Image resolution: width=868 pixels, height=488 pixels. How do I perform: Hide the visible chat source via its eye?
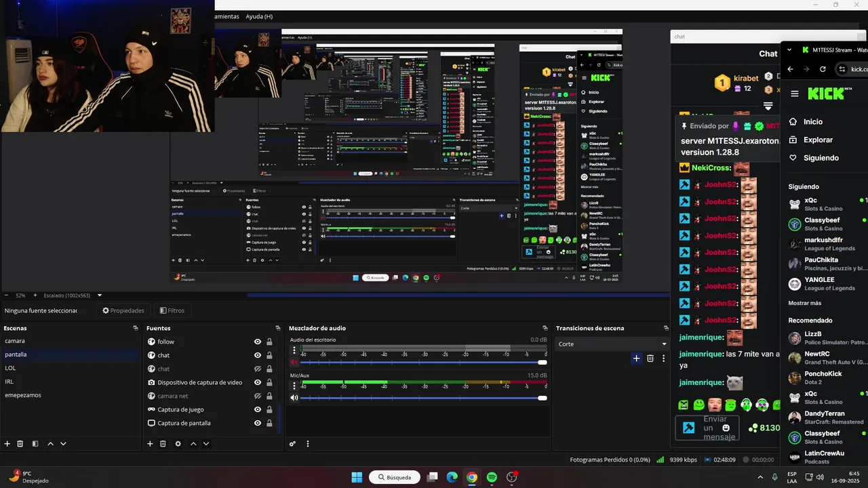click(x=258, y=355)
